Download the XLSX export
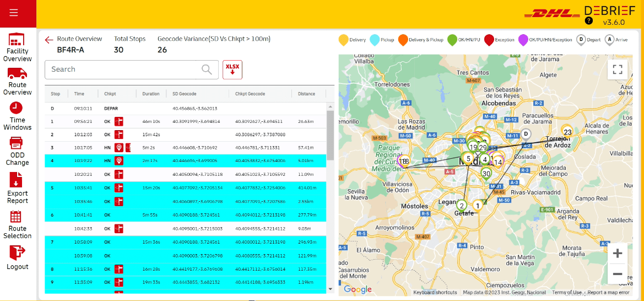Image resolution: width=644 pixels, height=301 pixels. click(x=232, y=69)
